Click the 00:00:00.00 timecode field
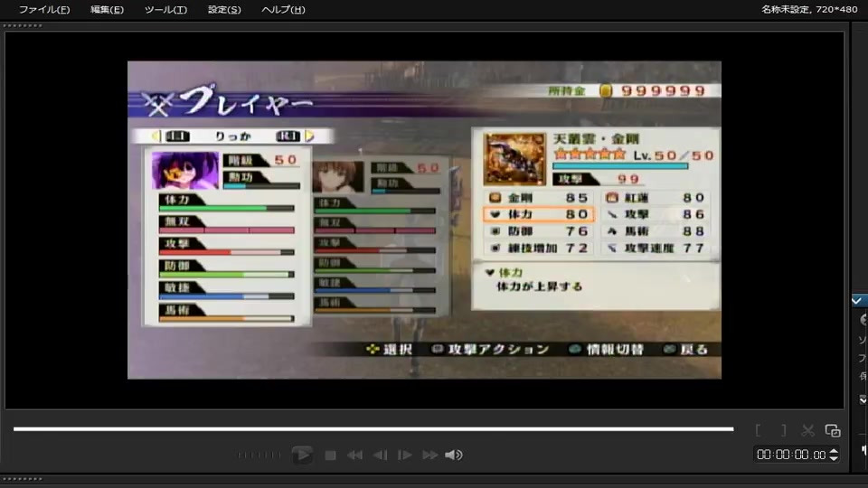The image size is (868, 488). coord(791,455)
